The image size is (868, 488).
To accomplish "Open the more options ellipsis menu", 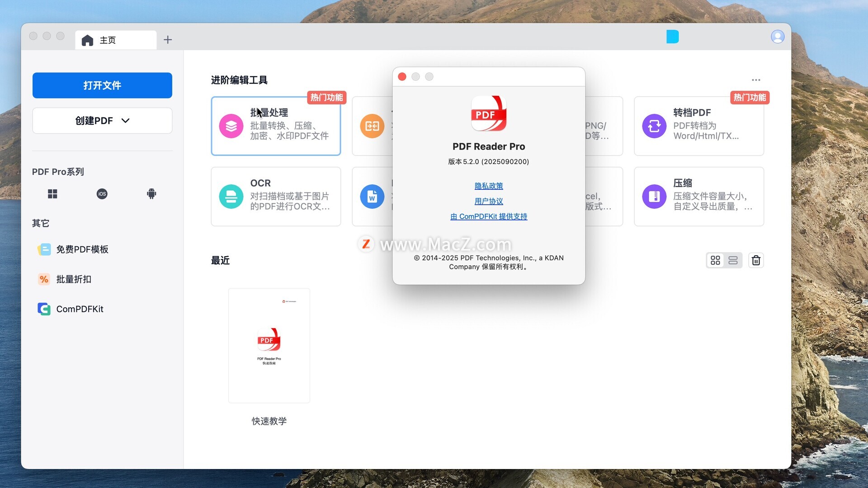I will (x=756, y=80).
